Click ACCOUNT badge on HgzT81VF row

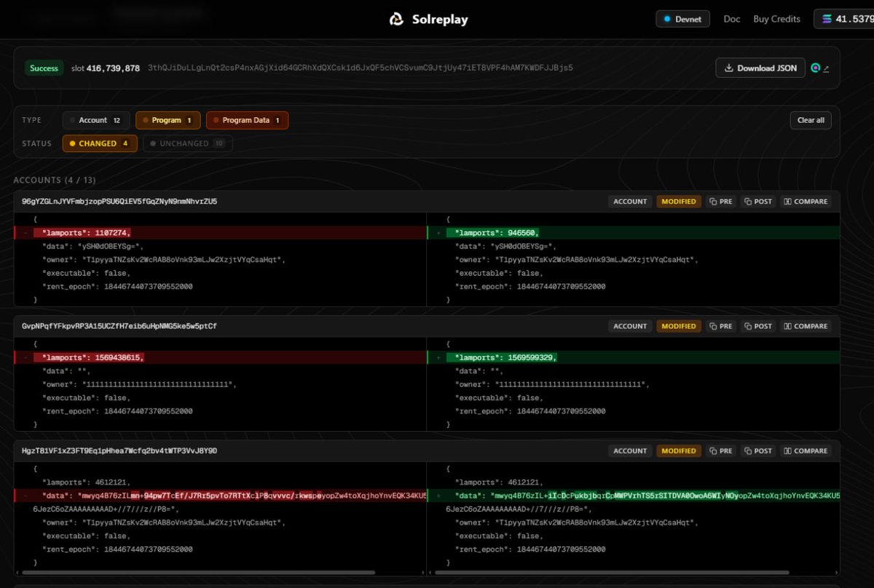coord(630,451)
